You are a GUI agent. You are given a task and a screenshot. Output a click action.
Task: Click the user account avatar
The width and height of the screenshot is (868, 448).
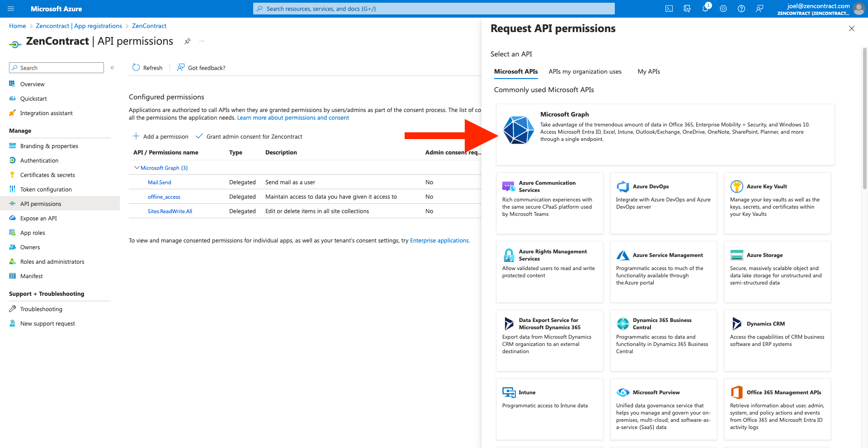(x=859, y=9)
